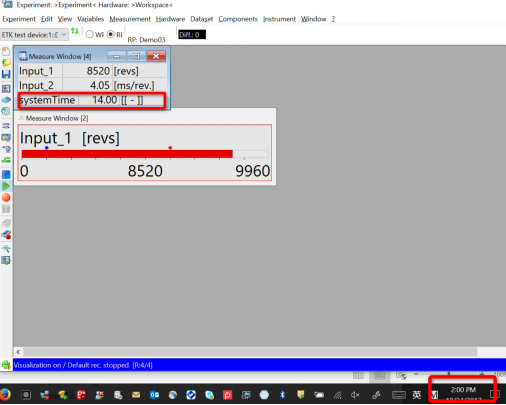Click the status icon left of blue status bar
The width and height of the screenshot is (506, 405).
point(6,365)
